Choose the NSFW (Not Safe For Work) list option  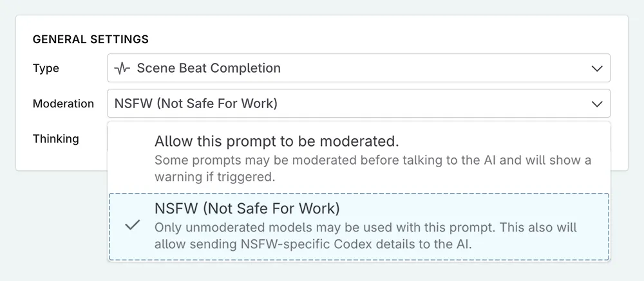pyautogui.click(x=247, y=209)
